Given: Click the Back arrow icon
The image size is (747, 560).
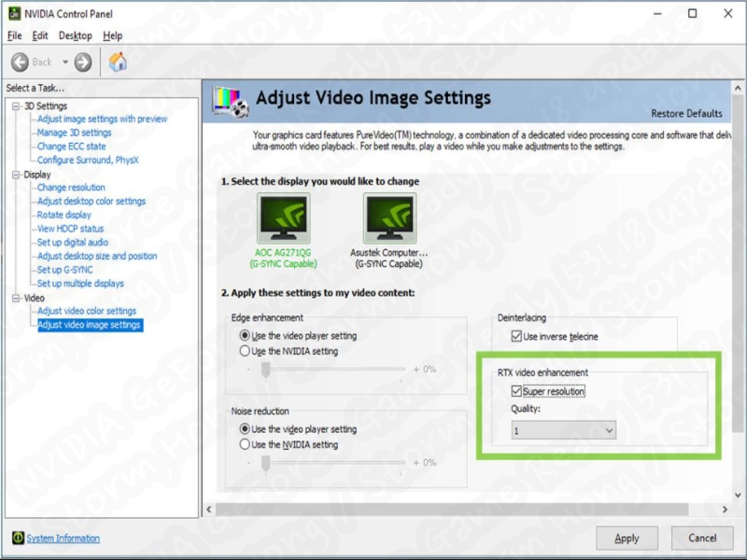Looking at the screenshot, I should tap(20, 63).
